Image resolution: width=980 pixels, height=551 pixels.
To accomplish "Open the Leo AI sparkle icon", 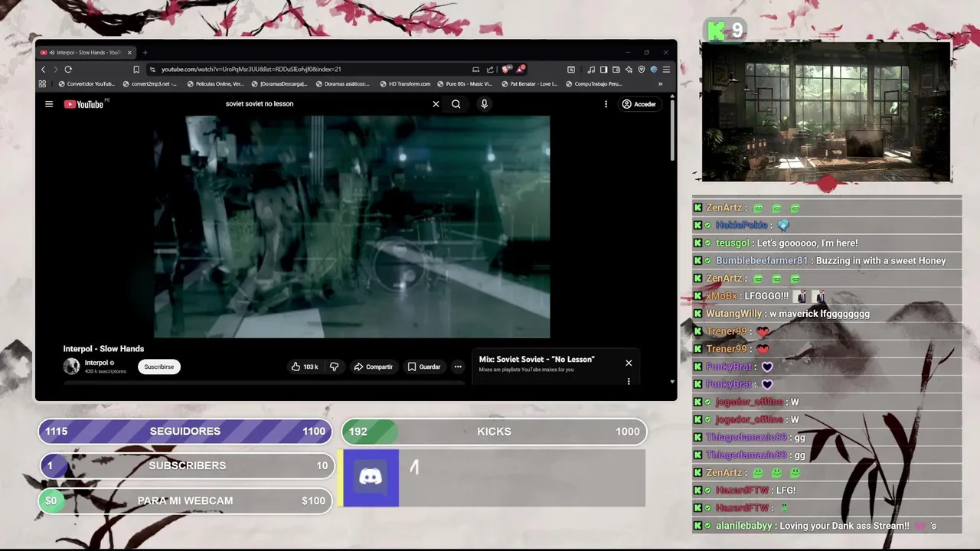I will [x=629, y=69].
